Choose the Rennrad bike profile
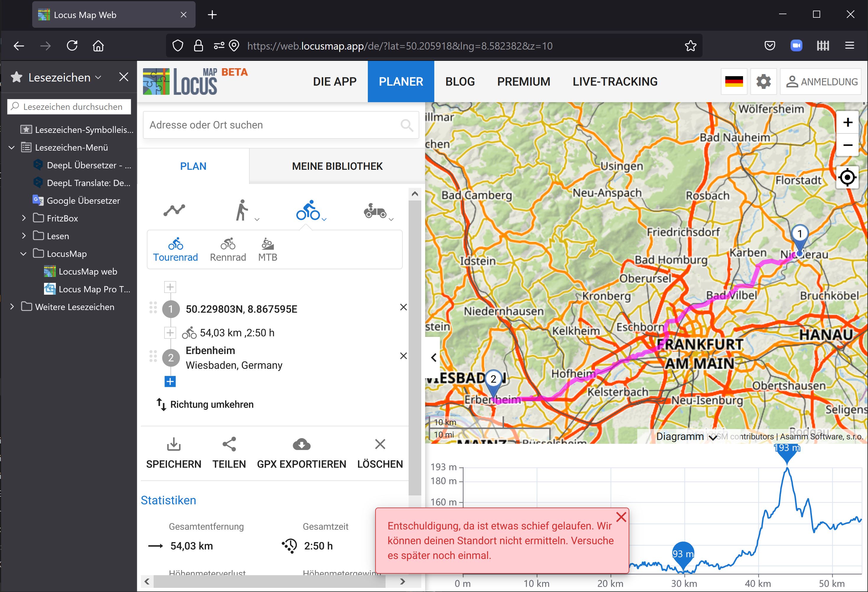The image size is (868, 592). pos(228,250)
